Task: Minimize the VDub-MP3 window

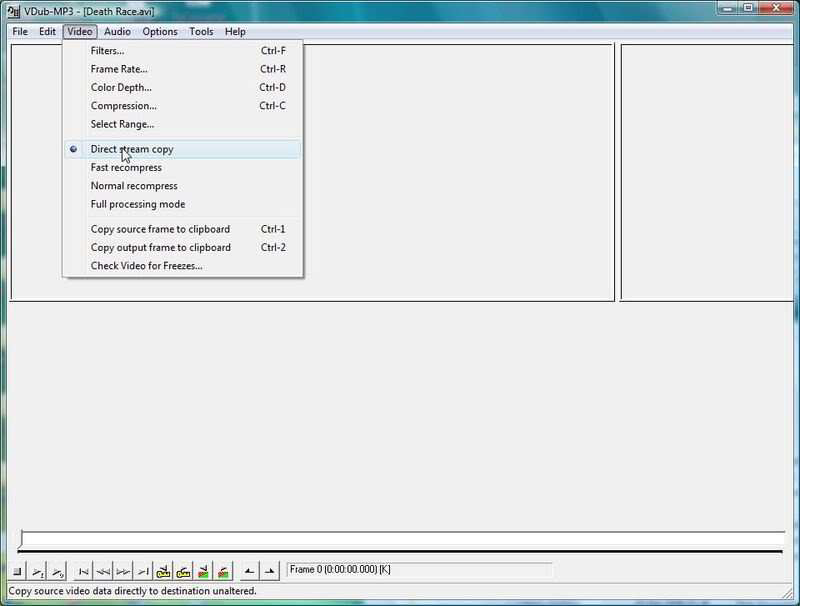Action: click(727, 8)
